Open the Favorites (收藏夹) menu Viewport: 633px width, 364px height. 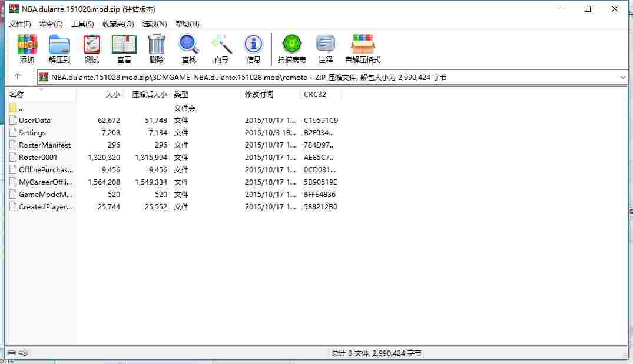118,24
